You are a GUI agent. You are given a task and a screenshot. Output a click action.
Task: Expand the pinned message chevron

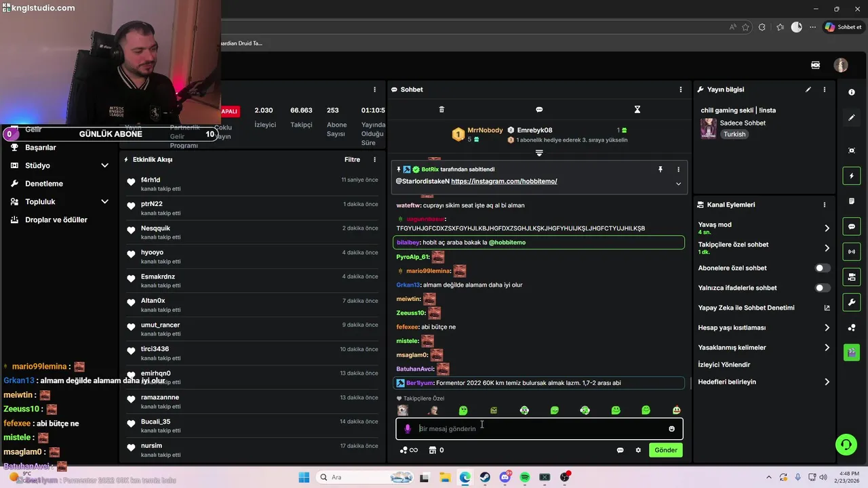678,184
